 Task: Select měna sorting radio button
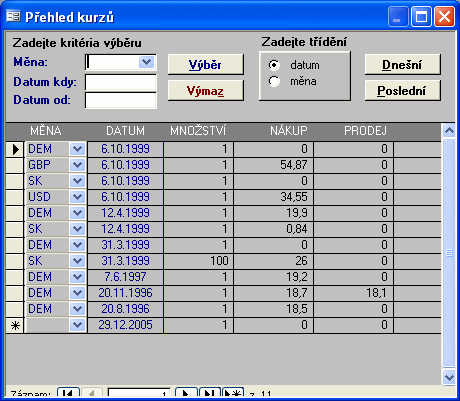(274, 81)
